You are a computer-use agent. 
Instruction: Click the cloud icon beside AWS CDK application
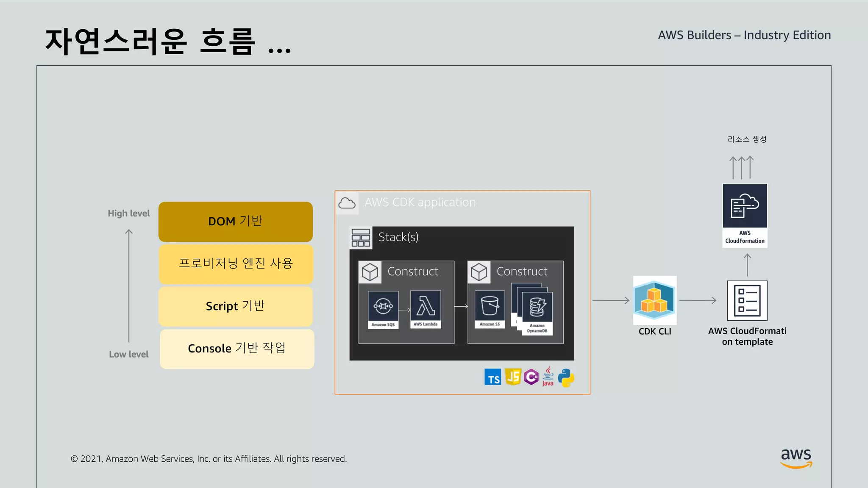tap(347, 203)
